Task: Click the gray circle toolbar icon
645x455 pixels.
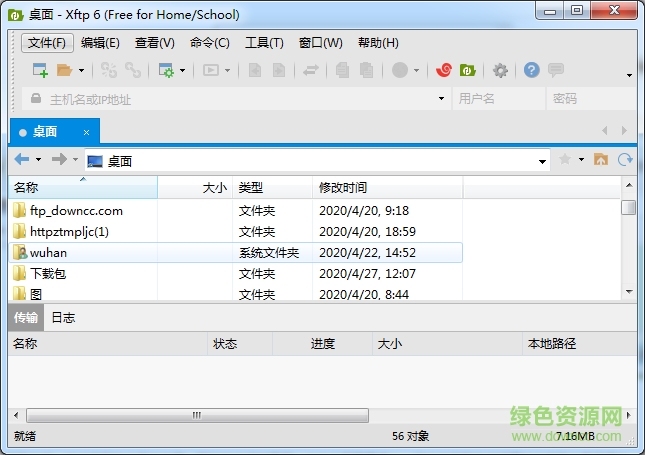Action: 400,70
